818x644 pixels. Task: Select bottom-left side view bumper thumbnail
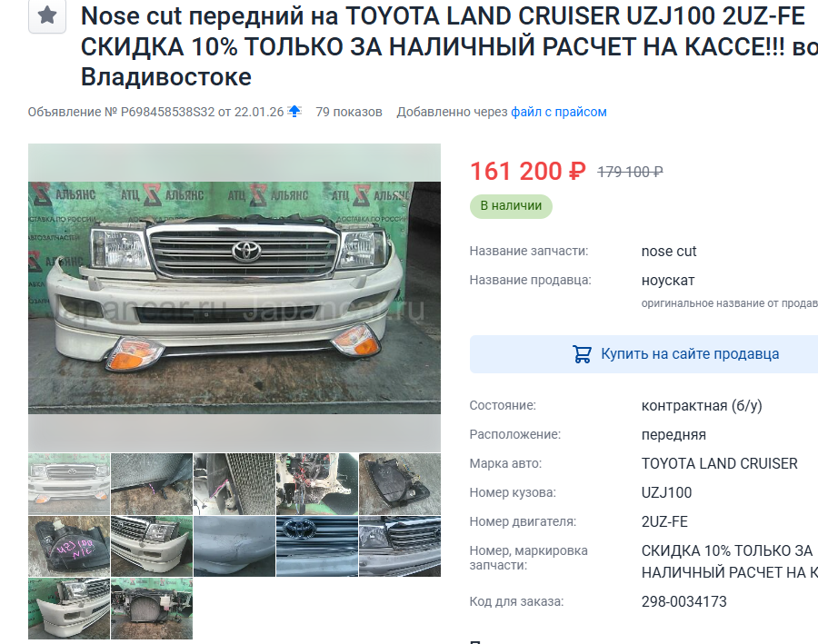click(x=69, y=609)
